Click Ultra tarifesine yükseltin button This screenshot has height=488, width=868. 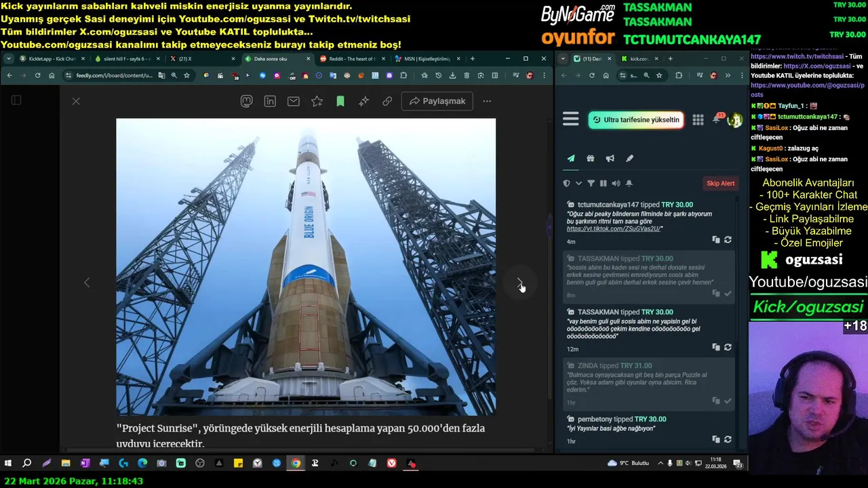click(x=636, y=120)
